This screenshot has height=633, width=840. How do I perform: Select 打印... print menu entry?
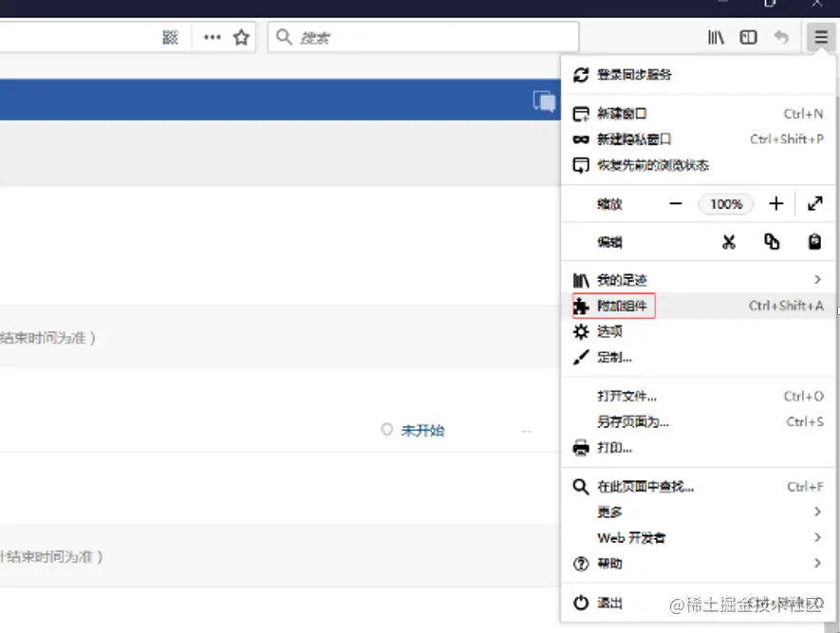698,448
